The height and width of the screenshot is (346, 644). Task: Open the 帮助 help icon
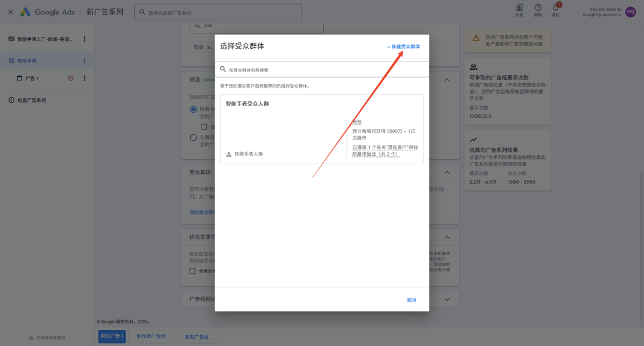(538, 8)
